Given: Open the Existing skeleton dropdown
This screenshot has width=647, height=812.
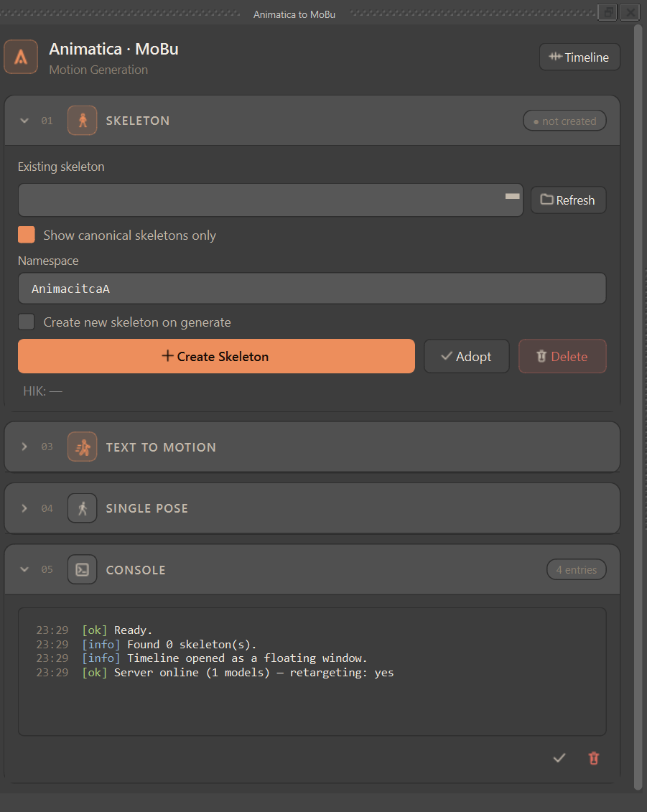Looking at the screenshot, I should coord(271,200).
